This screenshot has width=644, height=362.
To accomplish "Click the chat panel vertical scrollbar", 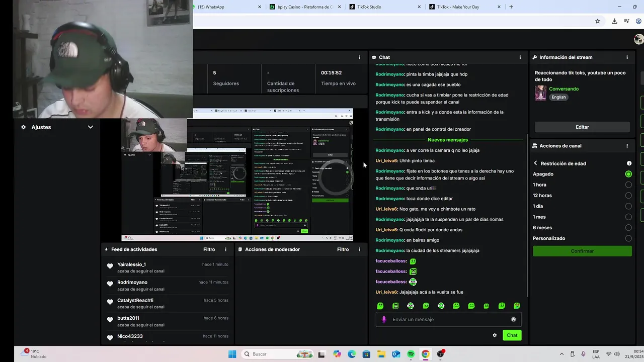I will [x=527, y=216].
